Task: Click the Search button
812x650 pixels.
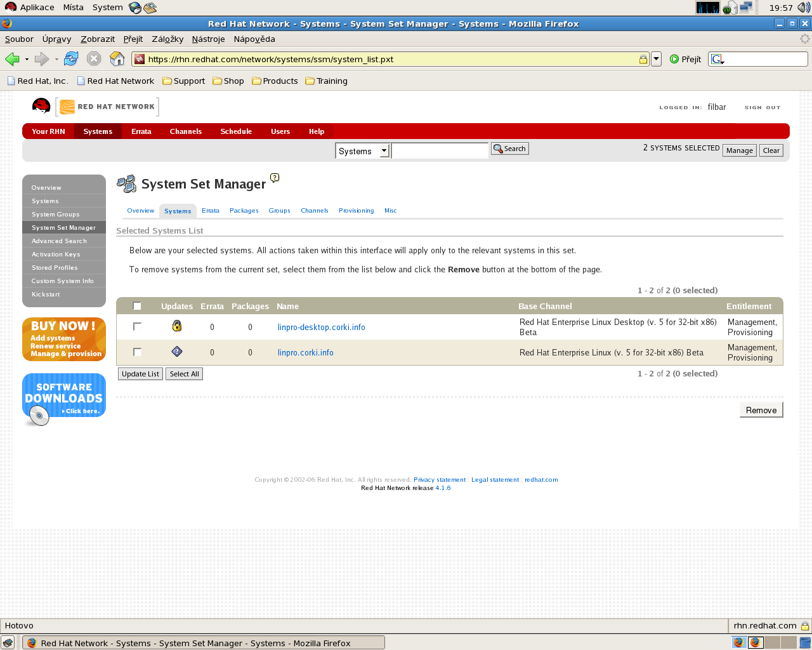Action: tap(510, 149)
